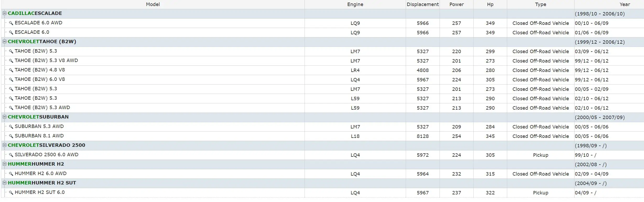Screen dimensions: 644x202
Task: Click displacement value 4808
Action: (x=423, y=70)
